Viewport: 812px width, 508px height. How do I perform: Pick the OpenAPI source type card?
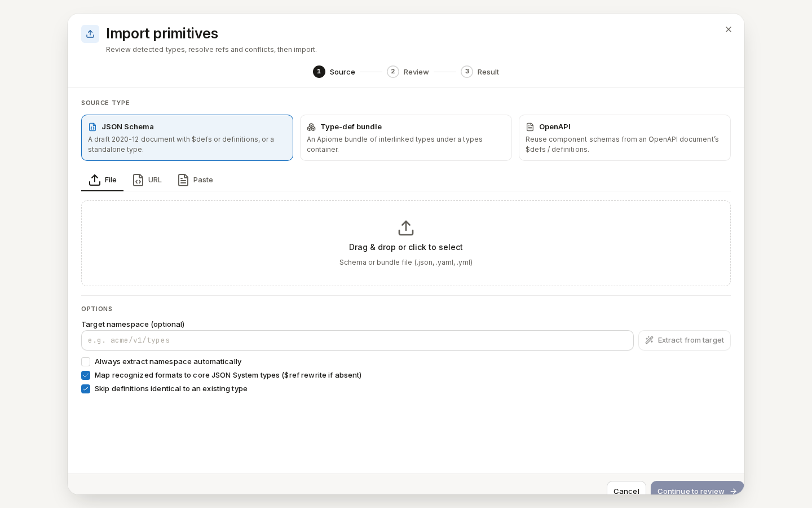[x=625, y=138]
